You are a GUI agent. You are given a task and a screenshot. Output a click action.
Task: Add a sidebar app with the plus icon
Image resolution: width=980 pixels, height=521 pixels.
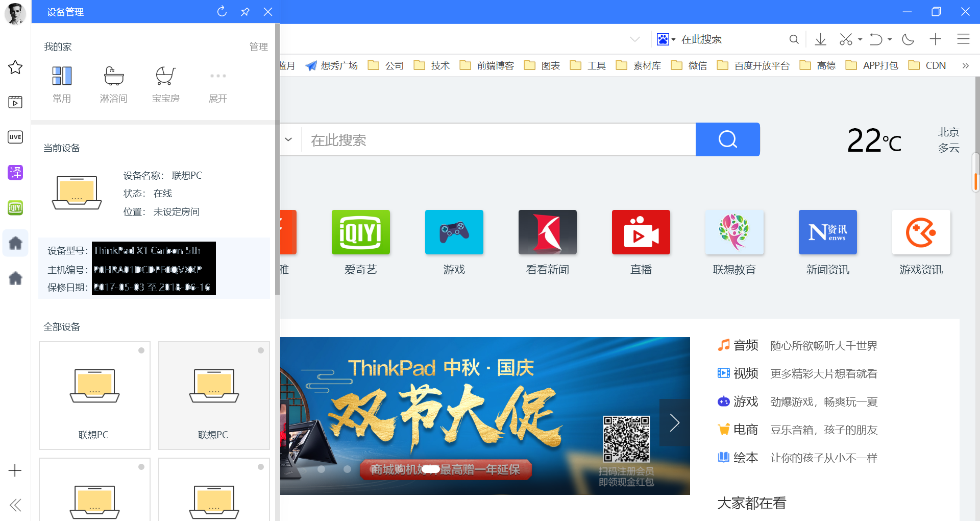pyautogui.click(x=15, y=470)
